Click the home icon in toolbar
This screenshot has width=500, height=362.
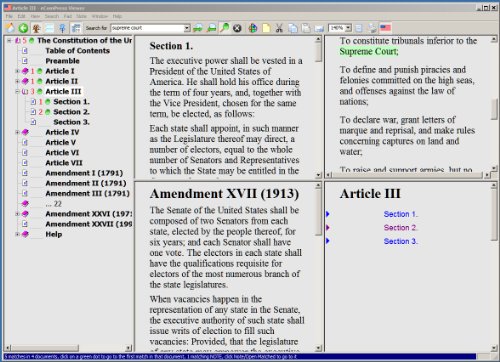coord(10,28)
